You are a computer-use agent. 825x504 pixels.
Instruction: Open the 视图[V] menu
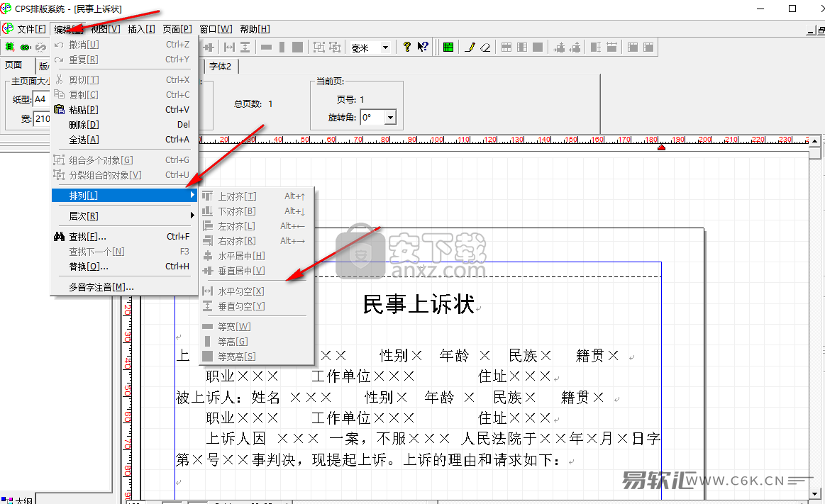105,29
